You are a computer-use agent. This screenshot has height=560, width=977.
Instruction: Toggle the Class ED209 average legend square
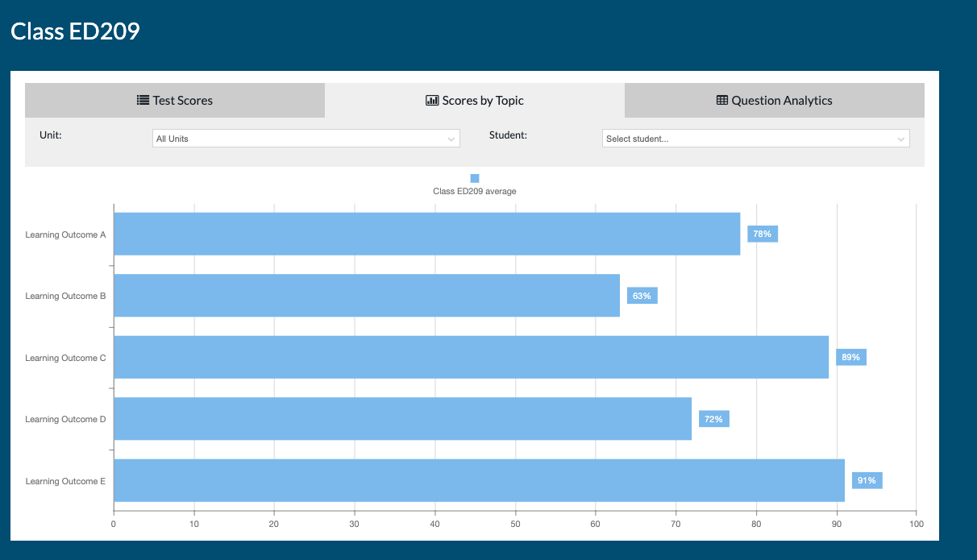(x=475, y=178)
